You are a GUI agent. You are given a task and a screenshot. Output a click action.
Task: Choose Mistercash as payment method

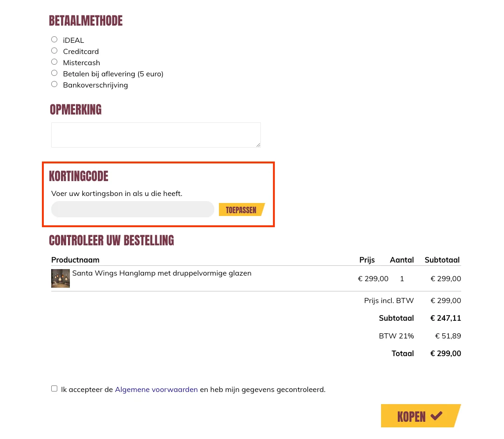click(54, 61)
